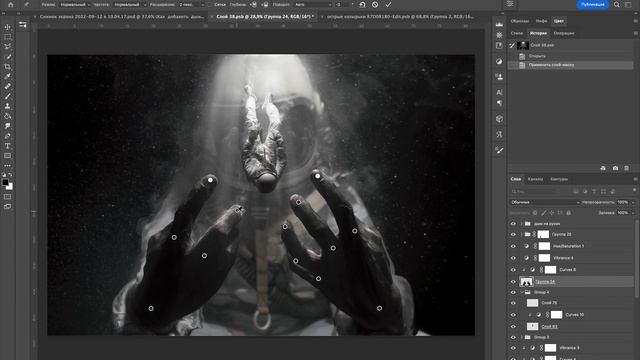640x360 pixels.
Task: Delete current history state trash icon
Action: click(627, 168)
